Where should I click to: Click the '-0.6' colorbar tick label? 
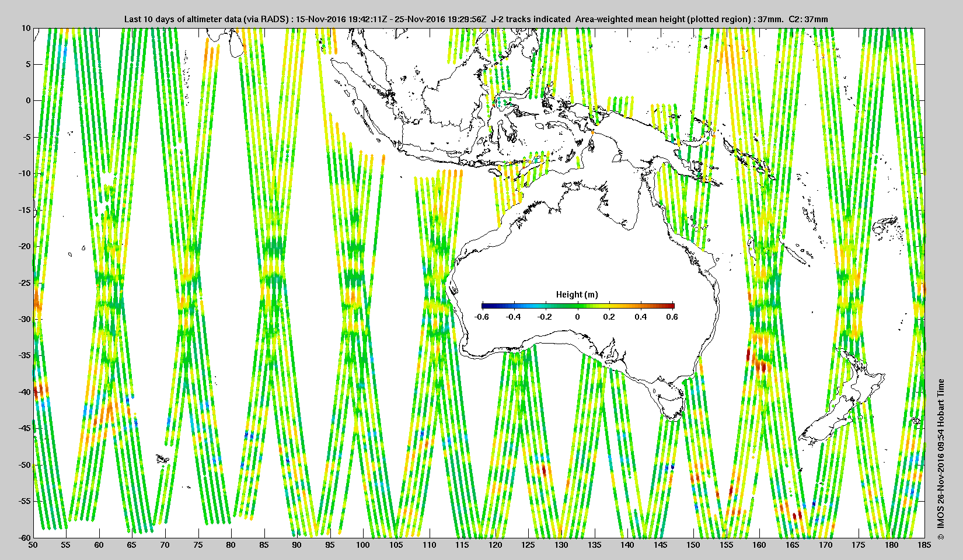pyautogui.click(x=481, y=317)
